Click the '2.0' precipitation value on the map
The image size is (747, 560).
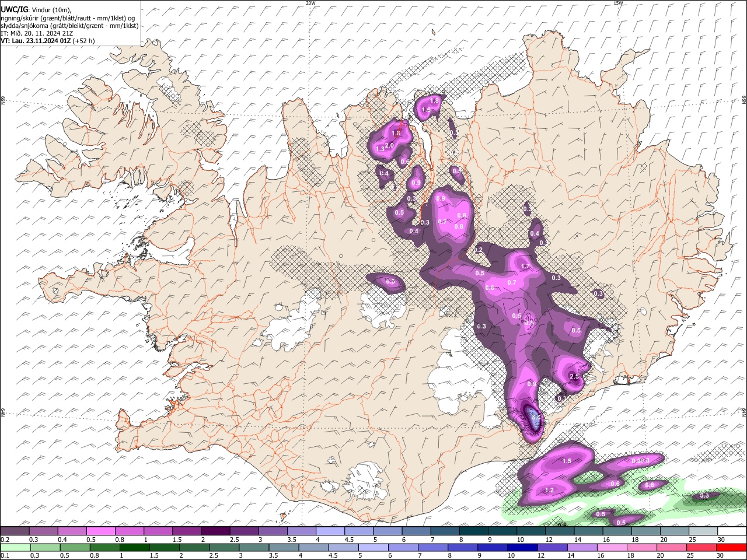pos(389,145)
